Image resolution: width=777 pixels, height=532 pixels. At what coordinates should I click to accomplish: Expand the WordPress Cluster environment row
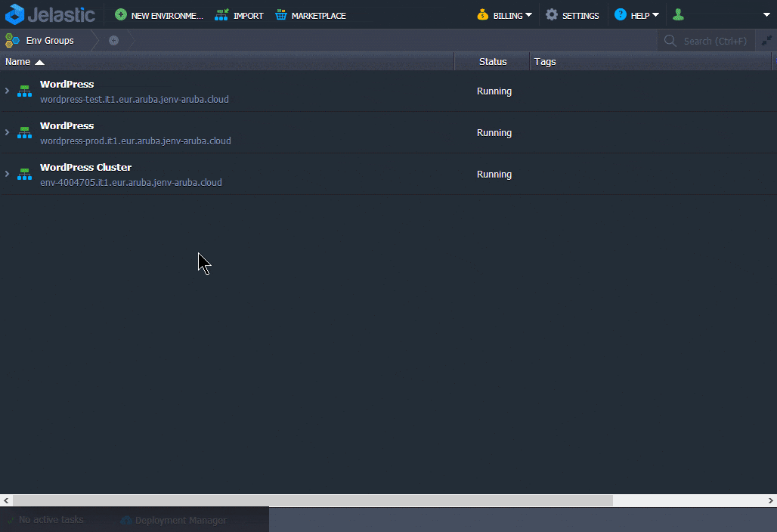point(7,174)
